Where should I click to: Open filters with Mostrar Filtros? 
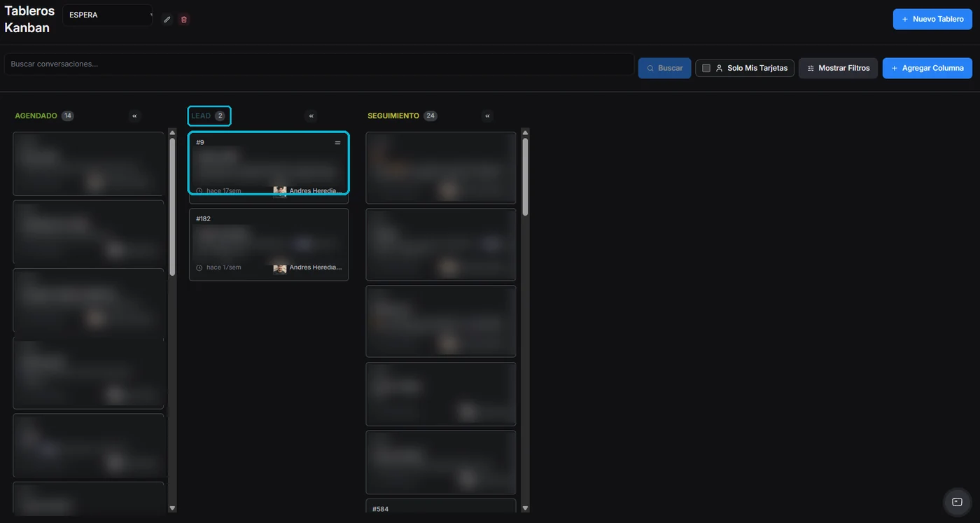point(838,68)
